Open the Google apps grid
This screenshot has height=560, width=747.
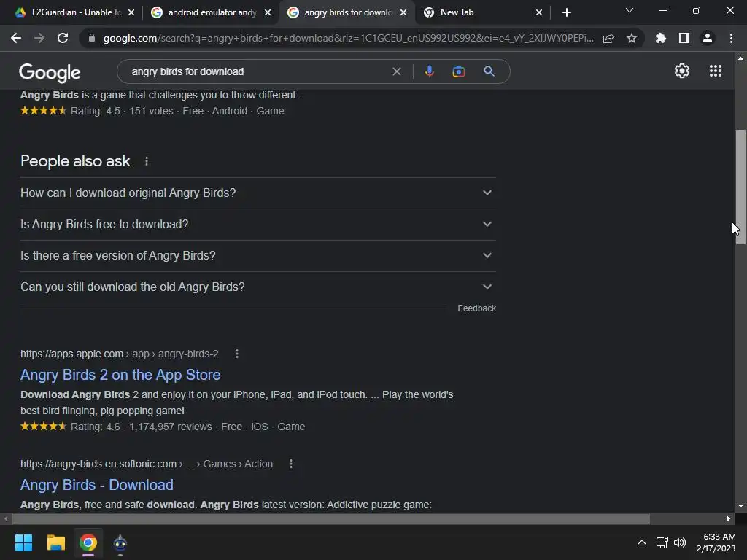point(716,71)
